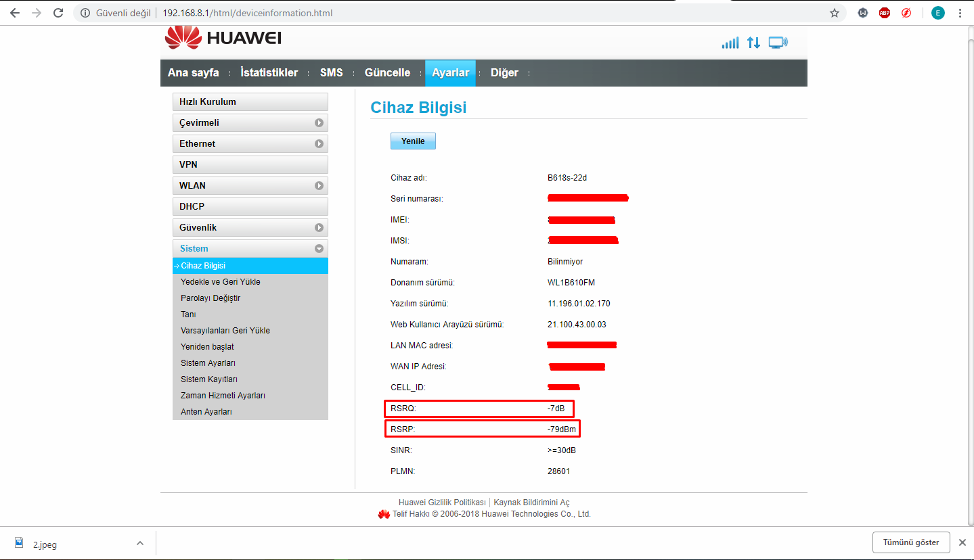Click device name value B618s-22d
974x560 pixels.
click(x=567, y=178)
